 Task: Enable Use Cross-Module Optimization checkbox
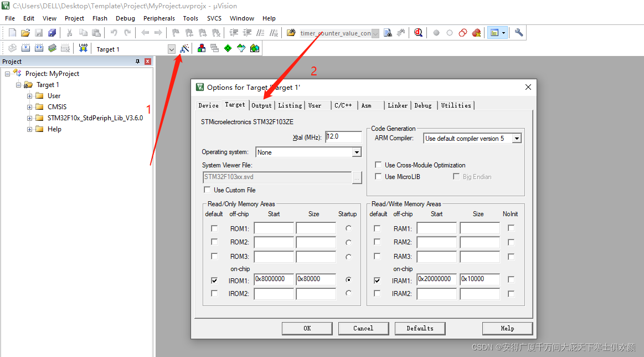tap(378, 165)
